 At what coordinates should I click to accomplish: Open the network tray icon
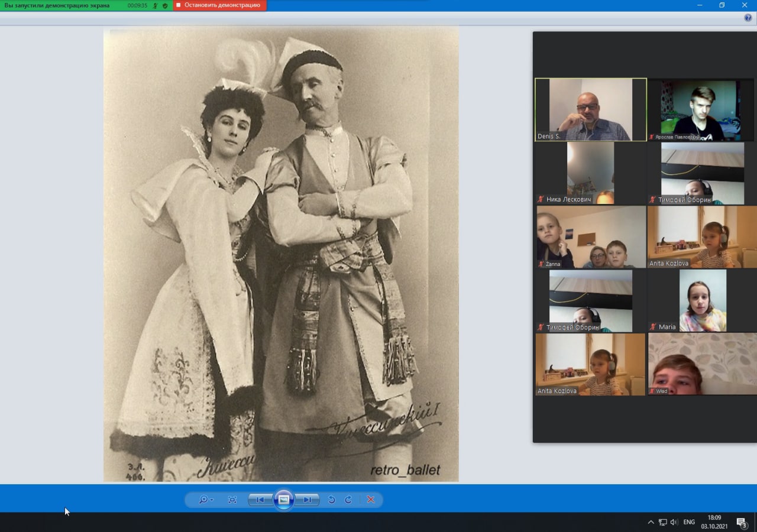click(663, 522)
